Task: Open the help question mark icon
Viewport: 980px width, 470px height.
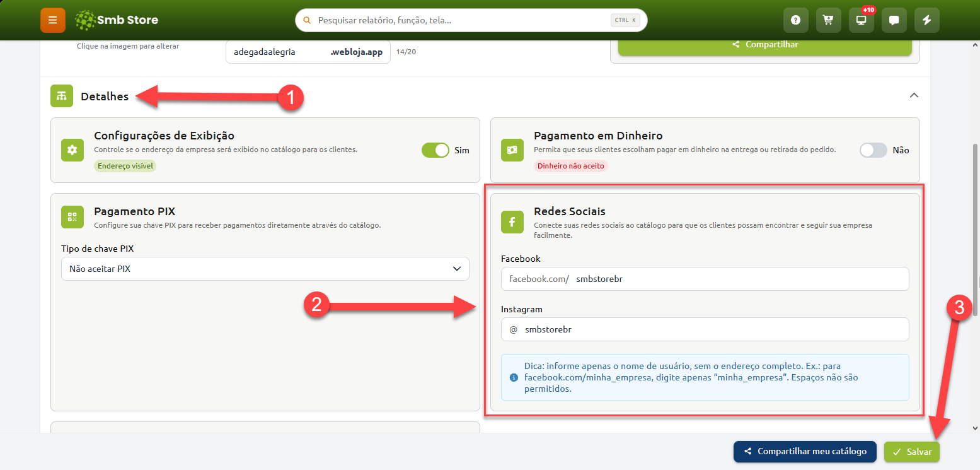Action: coord(796,20)
